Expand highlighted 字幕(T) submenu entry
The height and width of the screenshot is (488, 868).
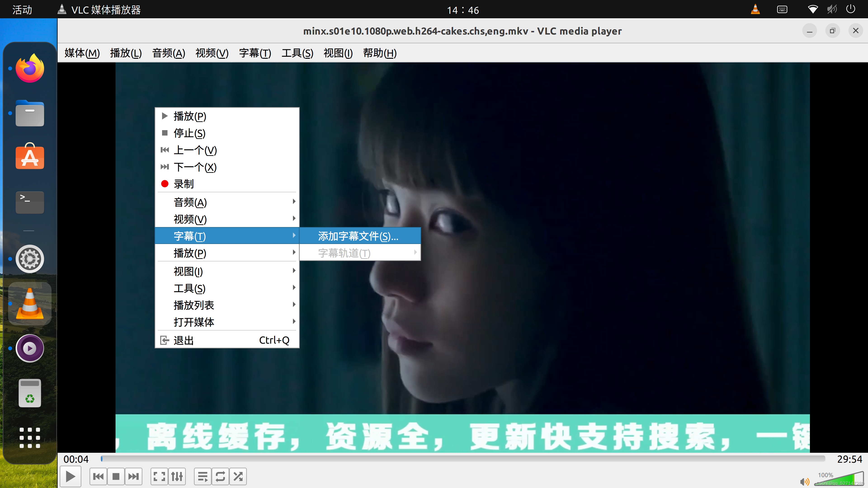pyautogui.click(x=227, y=236)
